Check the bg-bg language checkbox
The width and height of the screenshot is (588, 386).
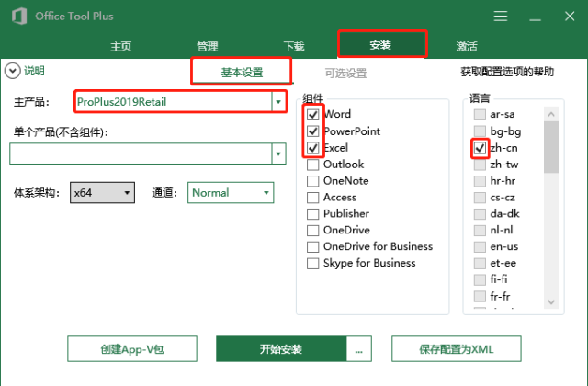click(x=480, y=131)
